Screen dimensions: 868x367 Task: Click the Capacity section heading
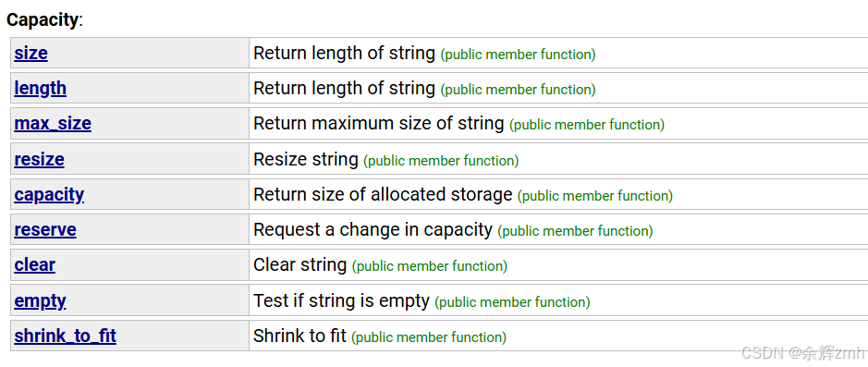pos(44,20)
